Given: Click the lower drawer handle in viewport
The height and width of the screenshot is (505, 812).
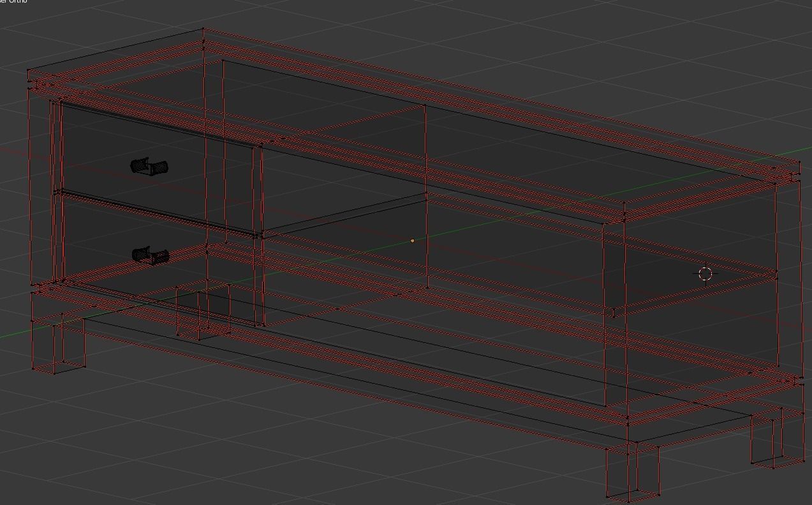Looking at the screenshot, I should tap(151, 255).
